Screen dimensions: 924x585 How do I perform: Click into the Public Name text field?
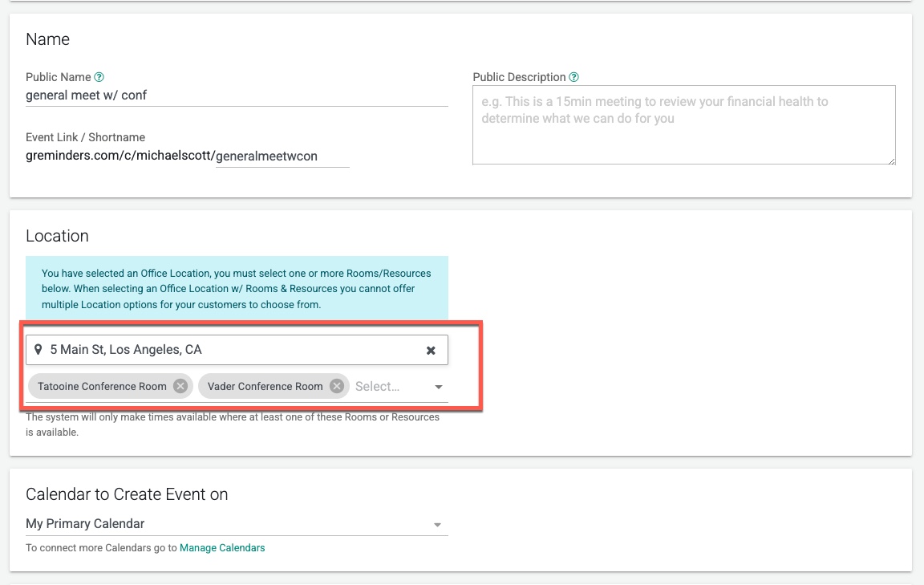click(237, 95)
